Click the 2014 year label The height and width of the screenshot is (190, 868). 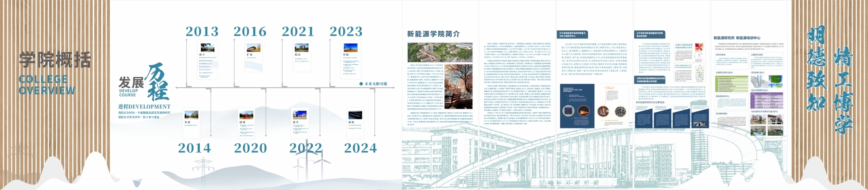tap(194, 148)
